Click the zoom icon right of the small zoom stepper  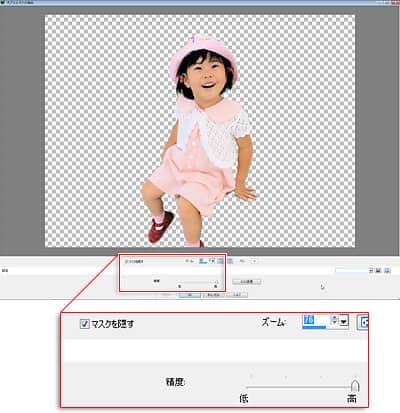[x=220, y=261]
